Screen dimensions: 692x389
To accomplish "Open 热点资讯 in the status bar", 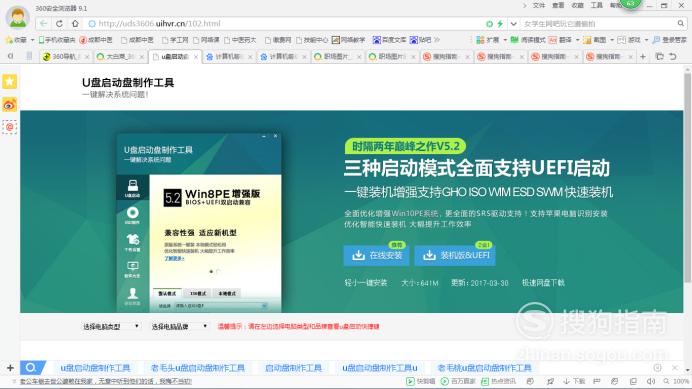I will click(498, 381).
